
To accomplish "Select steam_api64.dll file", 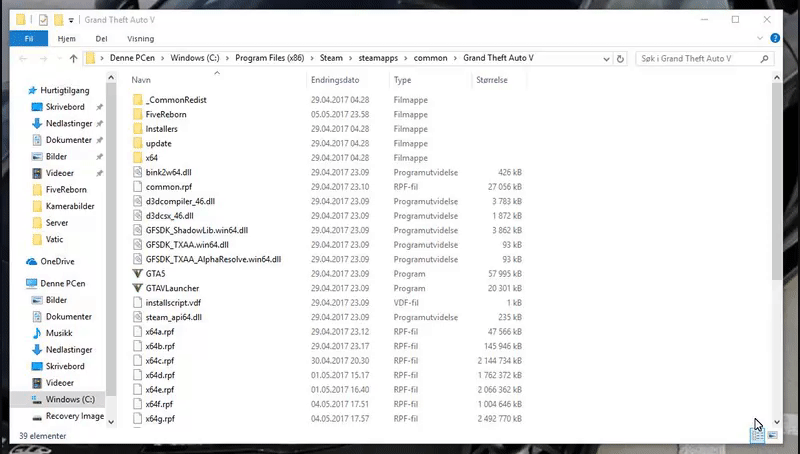I will (x=173, y=317).
